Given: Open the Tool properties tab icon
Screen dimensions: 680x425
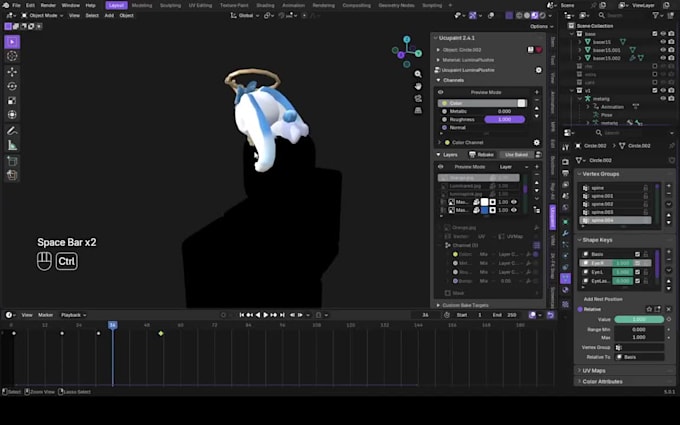Looking at the screenshot, I should point(565,147).
